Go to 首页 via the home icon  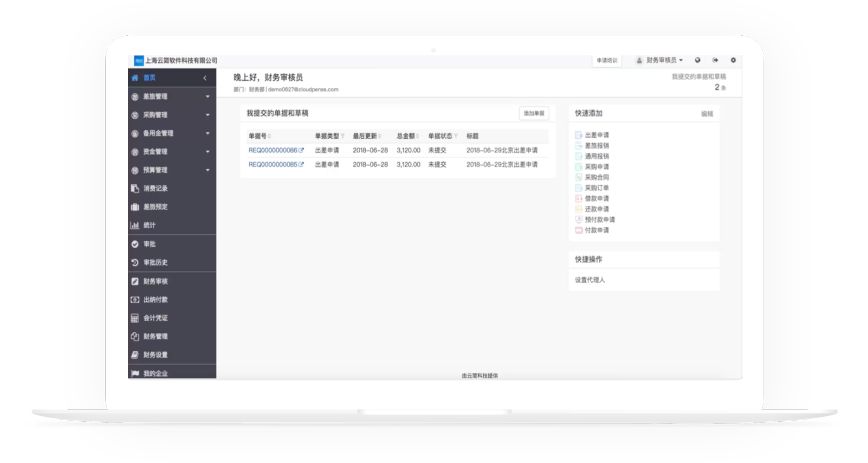pos(135,78)
